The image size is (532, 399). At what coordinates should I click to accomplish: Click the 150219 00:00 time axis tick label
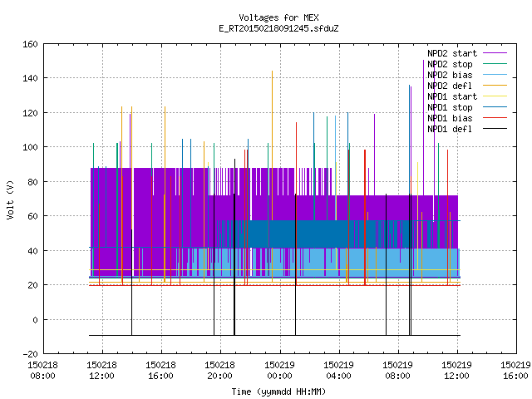(x=279, y=371)
